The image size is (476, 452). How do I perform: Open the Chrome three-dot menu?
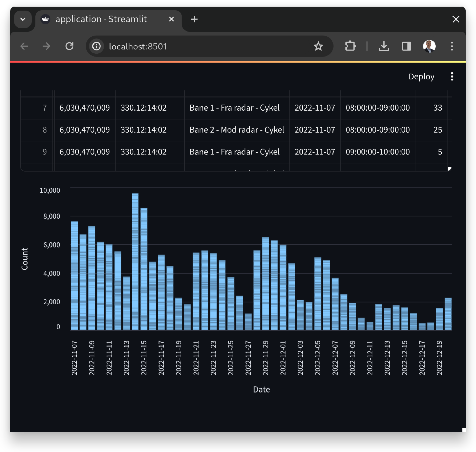(x=452, y=46)
